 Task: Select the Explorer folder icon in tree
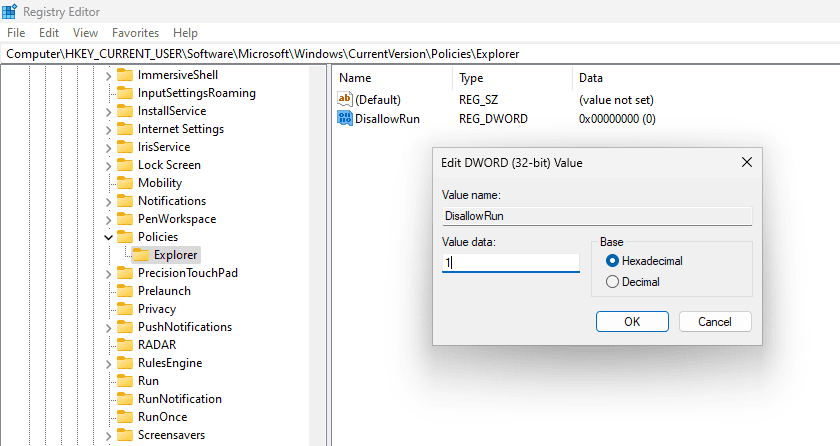pos(141,255)
